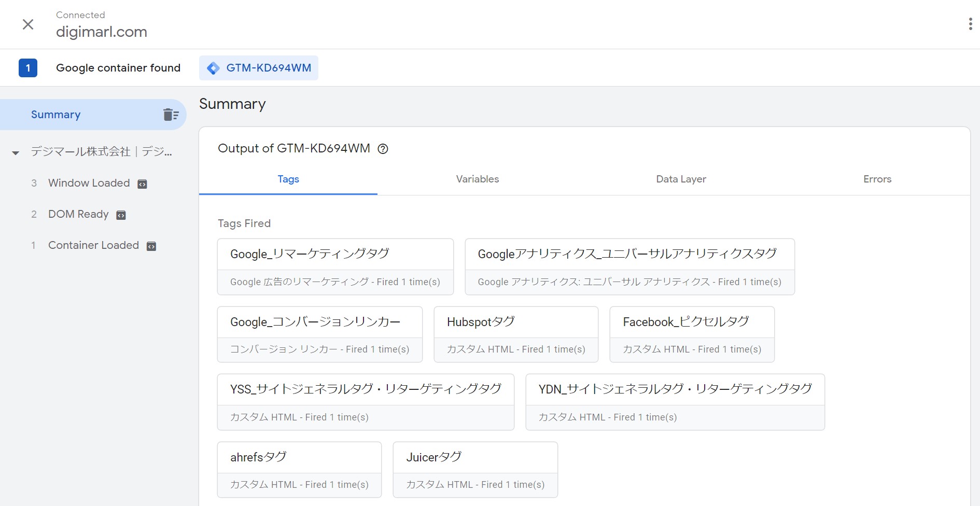Switch to the Tags tab
The image size is (980, 506).
coord(288,179)
